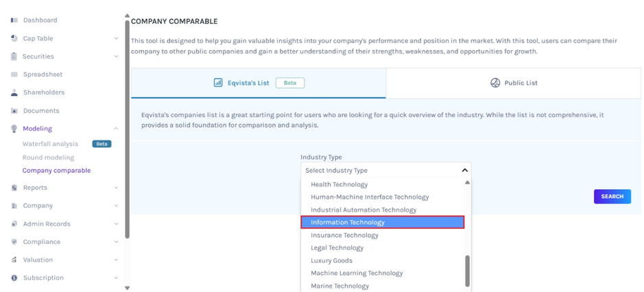The height and width of the screenshot is (292, 644).
Task: Click the Documents folder icon
Action: (14, 110)
